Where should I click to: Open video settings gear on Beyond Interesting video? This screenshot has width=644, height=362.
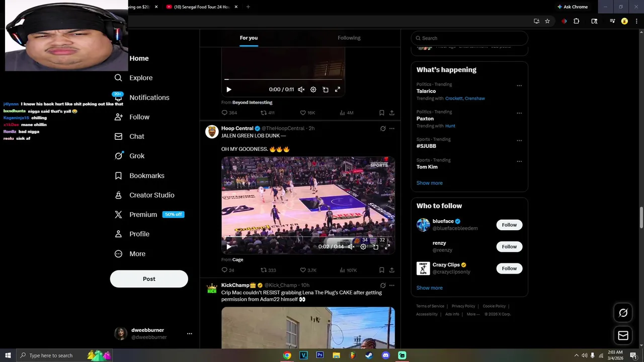(313, 89)
